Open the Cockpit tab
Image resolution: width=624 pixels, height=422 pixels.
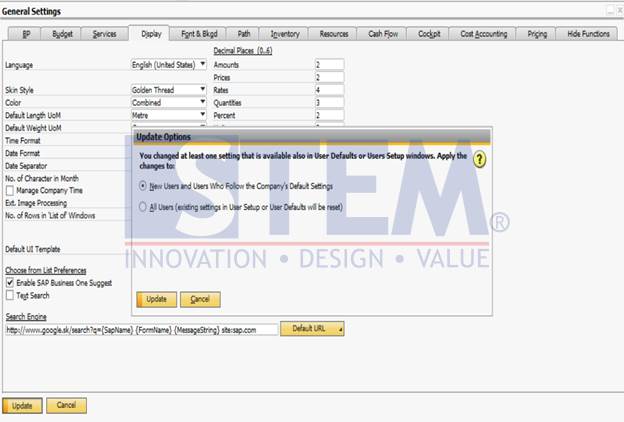(429, 34)
